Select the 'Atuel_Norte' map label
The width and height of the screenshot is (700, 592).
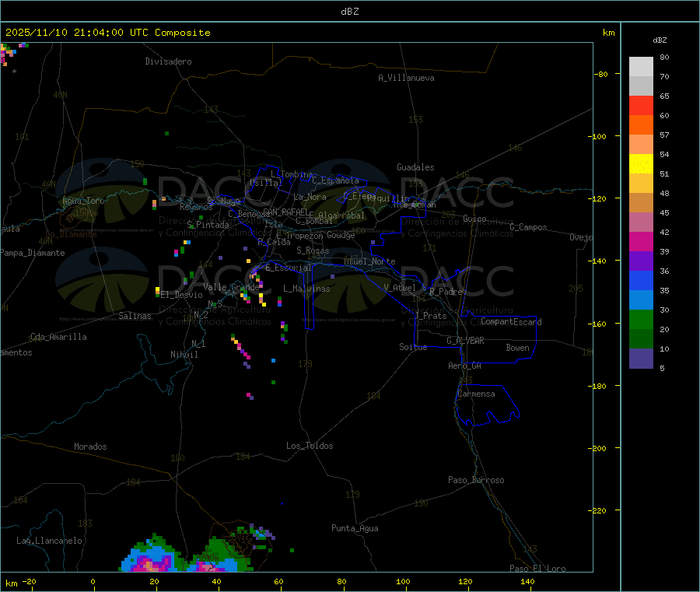[369, 261]
